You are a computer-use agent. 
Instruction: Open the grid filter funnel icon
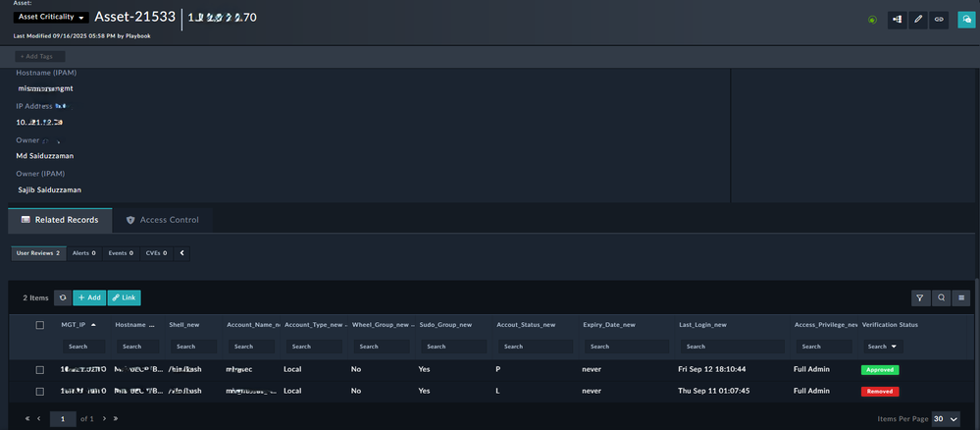point(920,297)
